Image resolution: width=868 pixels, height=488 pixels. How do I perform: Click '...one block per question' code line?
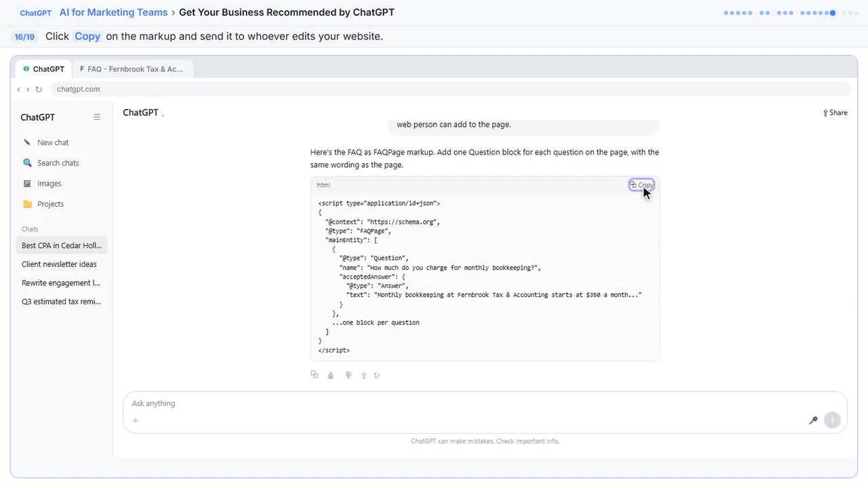376,323
